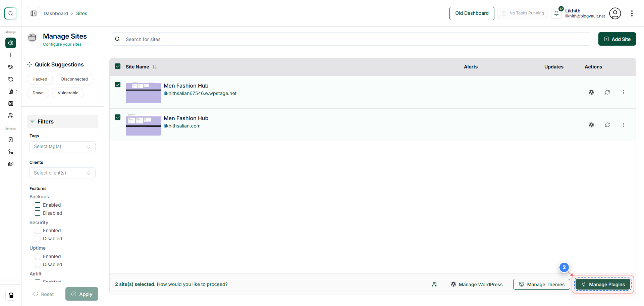644x306 pixels.
Task: Open the Clients contact-card icon in sidebar
Action: pyautogui.click(x=11, y=103)
